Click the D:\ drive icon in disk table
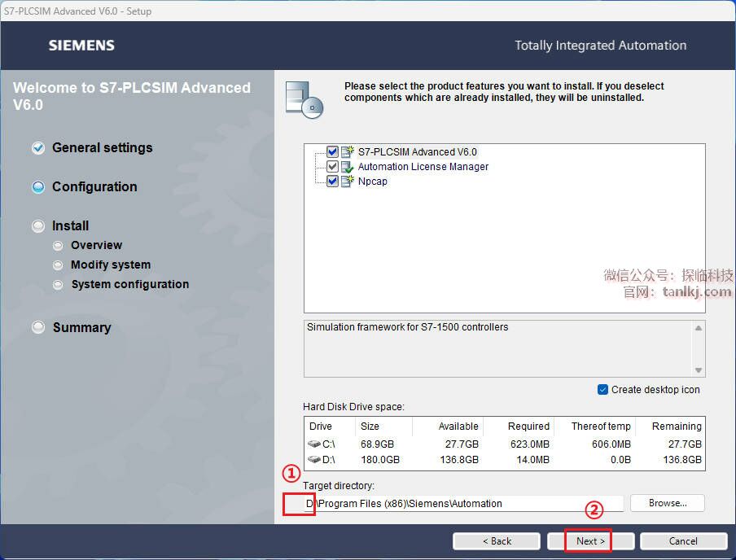Image resolution: width=736 pixels, height=560 pixels. (x=314, y=459)
